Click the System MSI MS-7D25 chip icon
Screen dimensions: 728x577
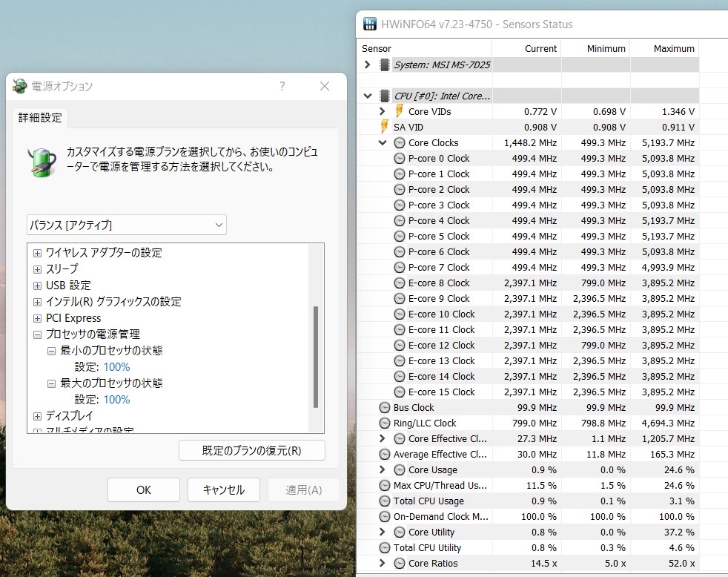[385, 65]
